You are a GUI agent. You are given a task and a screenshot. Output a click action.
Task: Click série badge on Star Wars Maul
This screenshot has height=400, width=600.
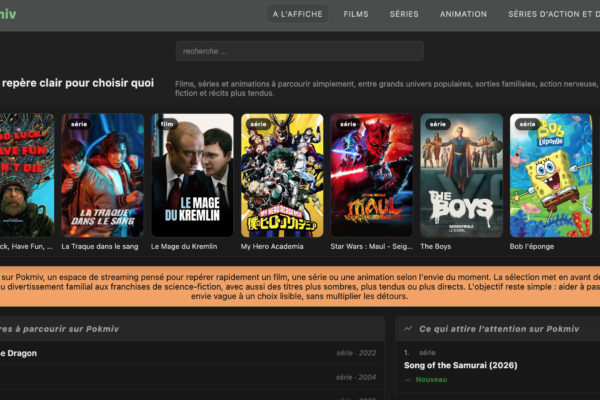pyautogui.click(x=348, y=124)
